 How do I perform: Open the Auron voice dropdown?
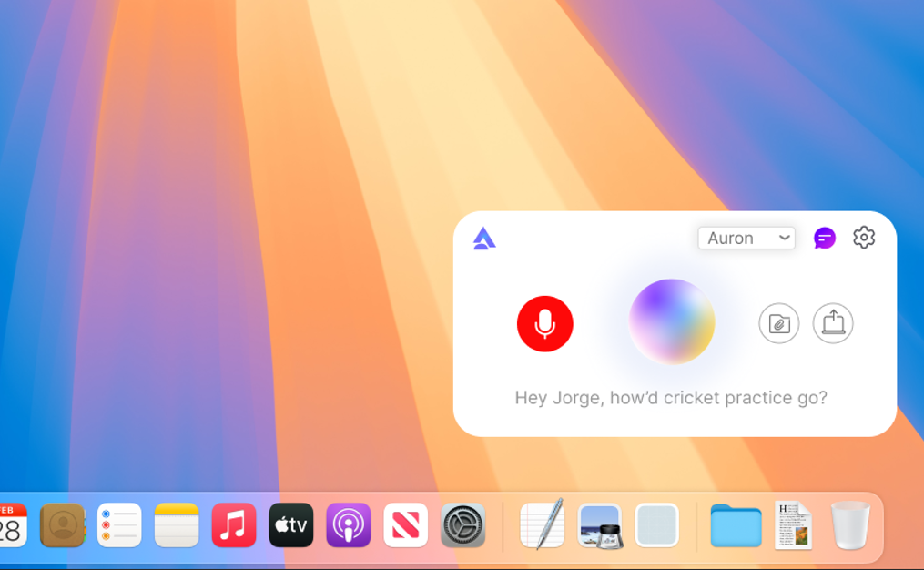(746, 238)
